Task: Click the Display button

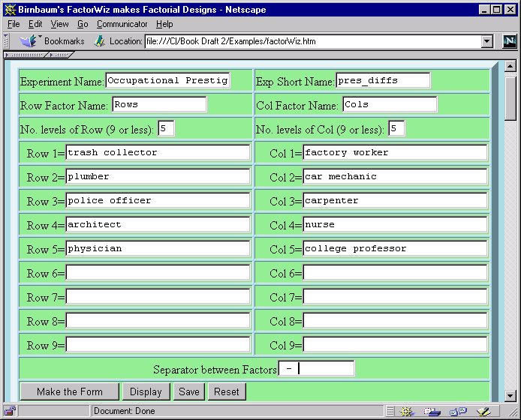Action: [146, 391]
